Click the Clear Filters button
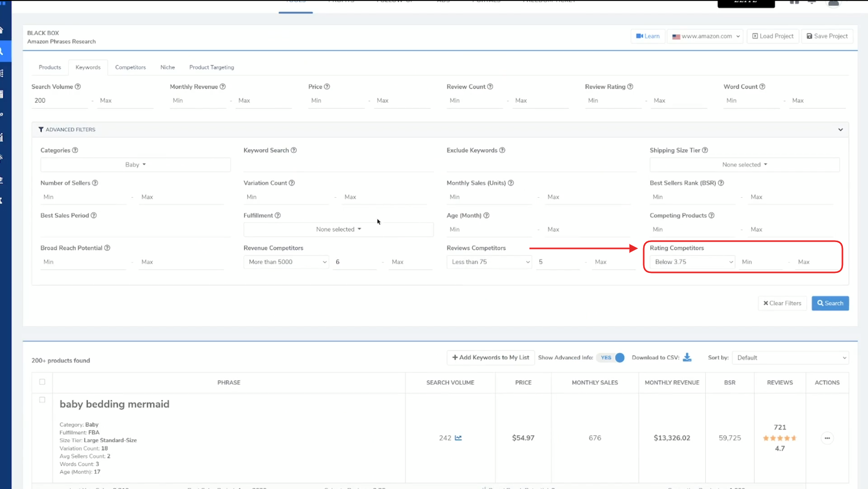 (x=782, y=303)
